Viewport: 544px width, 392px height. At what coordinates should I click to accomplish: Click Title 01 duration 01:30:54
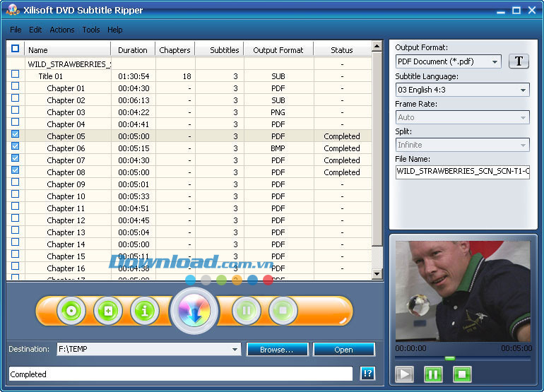[134, 76]
